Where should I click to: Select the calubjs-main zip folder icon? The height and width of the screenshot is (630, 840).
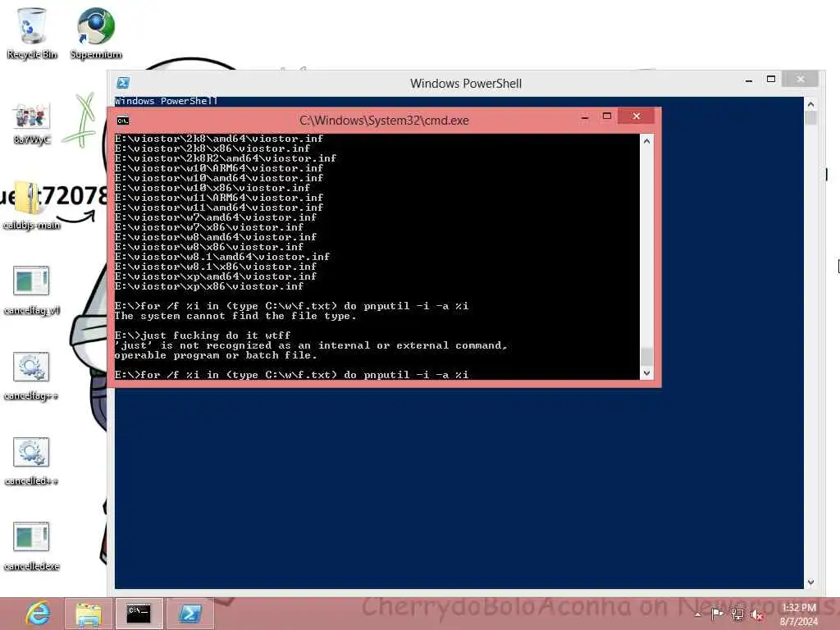point(32,206)
